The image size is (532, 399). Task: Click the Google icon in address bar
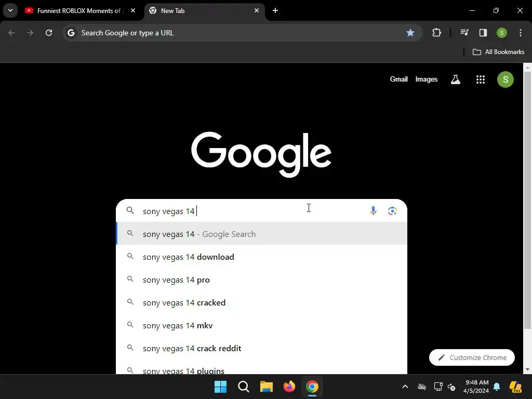(x=71, y=33)
